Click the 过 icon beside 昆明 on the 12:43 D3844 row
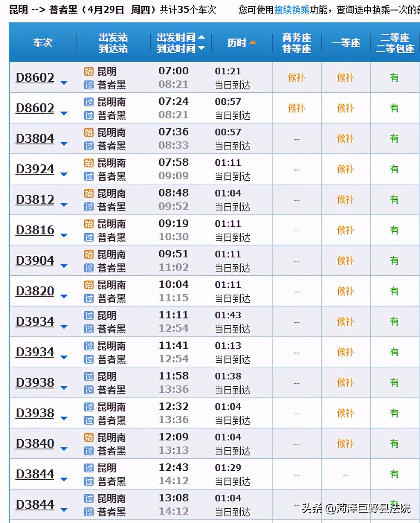 click(x=89, y=468)
